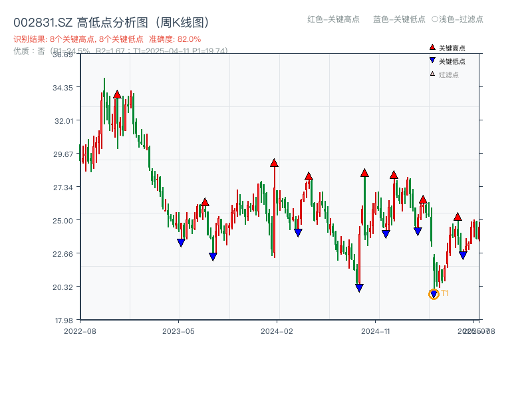Click the rightmost red key-high marker near 25
Image resolution: width=532 pixels, height=399 pixels.
coord(458,216)
